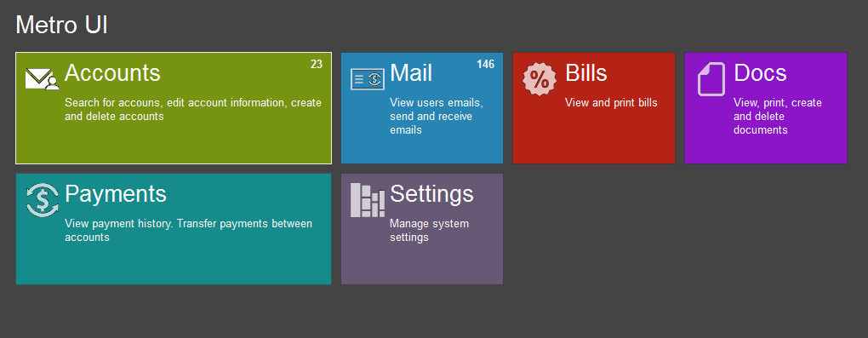
Task: Click the percent badge icon on Bills tile
Action: click(x=540, y=78)
